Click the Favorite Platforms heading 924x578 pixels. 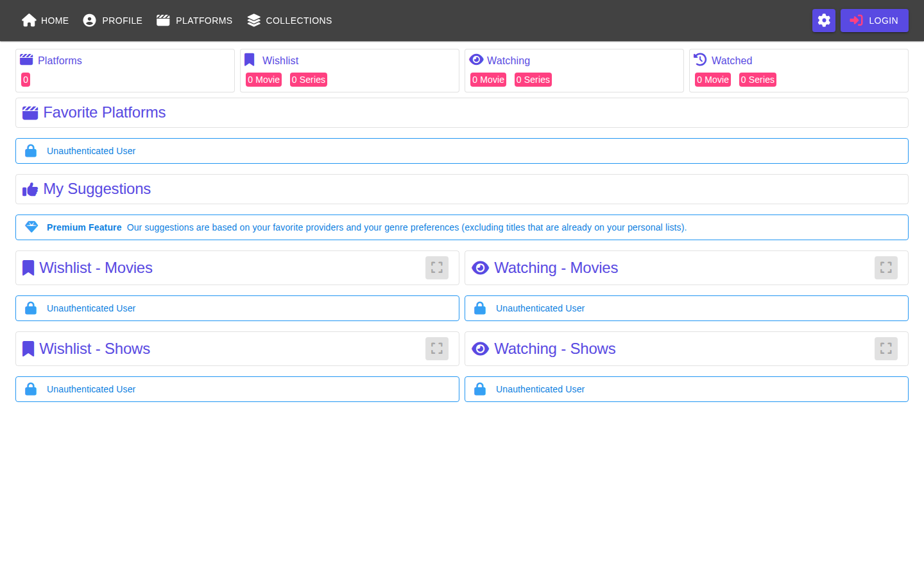point(105,112)
